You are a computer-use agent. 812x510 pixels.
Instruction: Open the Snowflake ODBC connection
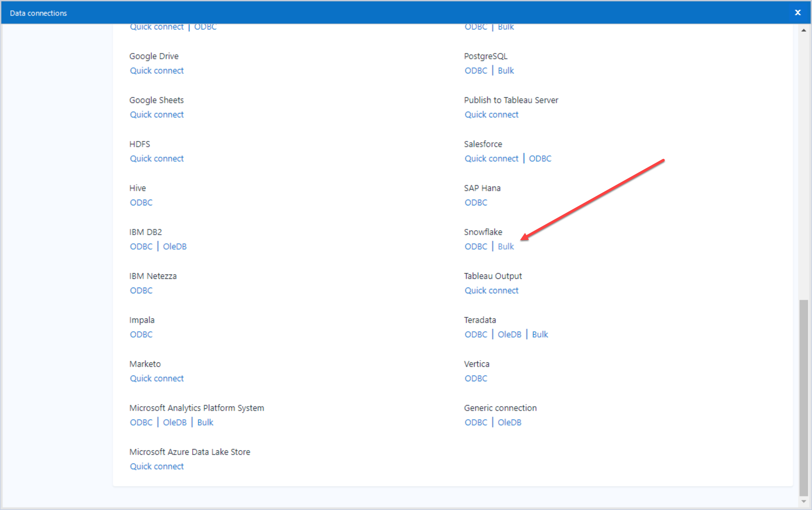(475, 246)
